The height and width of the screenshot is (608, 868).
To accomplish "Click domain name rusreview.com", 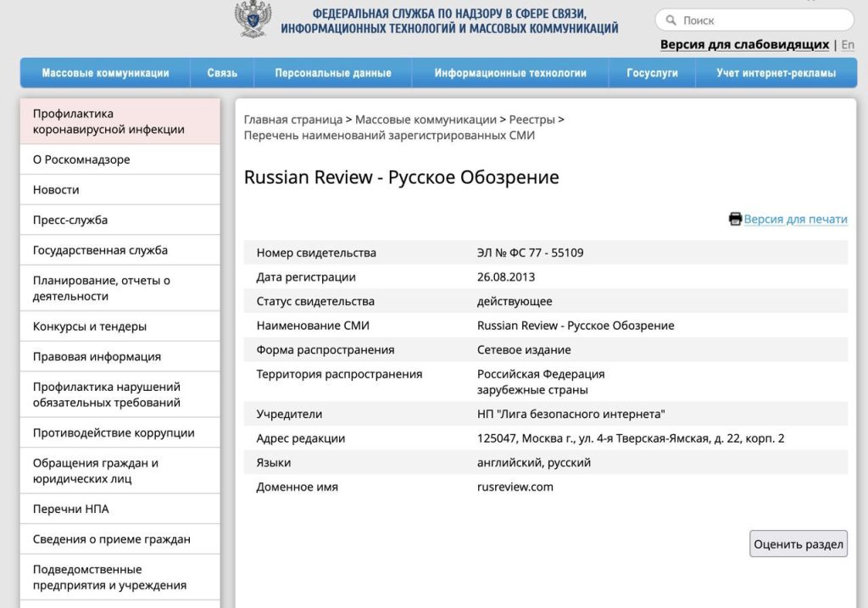I will coord(515,488).
